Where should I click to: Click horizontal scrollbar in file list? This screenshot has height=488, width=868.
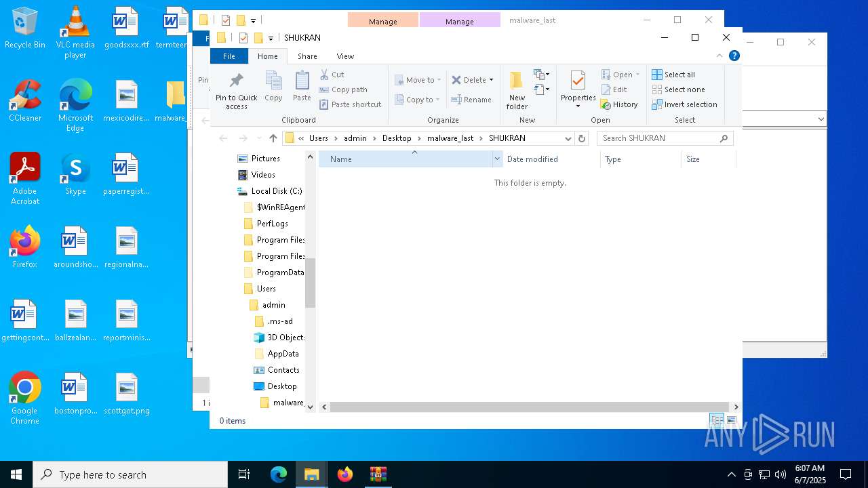(530, 407)
